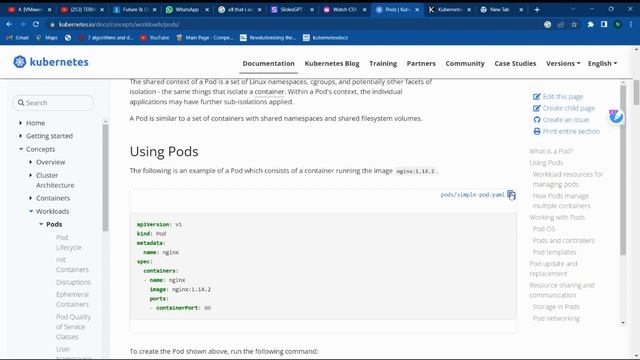Viewport: 640px width, 360px height.
Task: Open the Community nav item
Action: tap(465, 64)
